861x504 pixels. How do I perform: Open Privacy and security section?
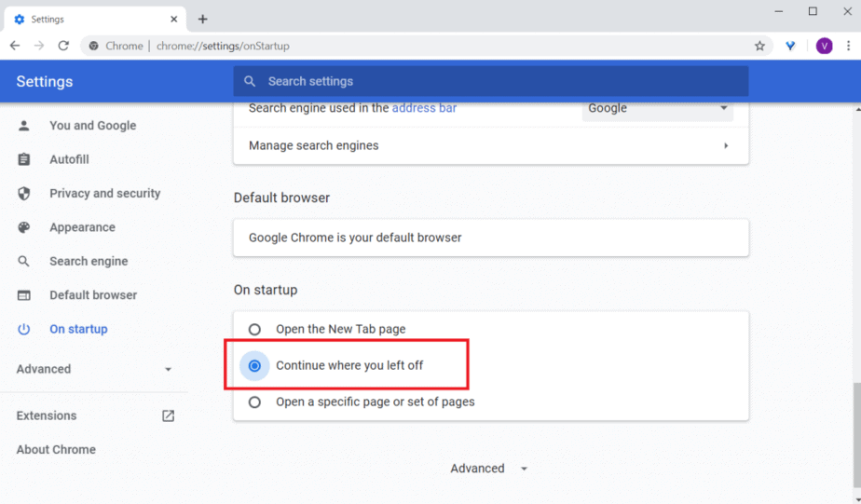pyautogui.click(x=105, y=193)
